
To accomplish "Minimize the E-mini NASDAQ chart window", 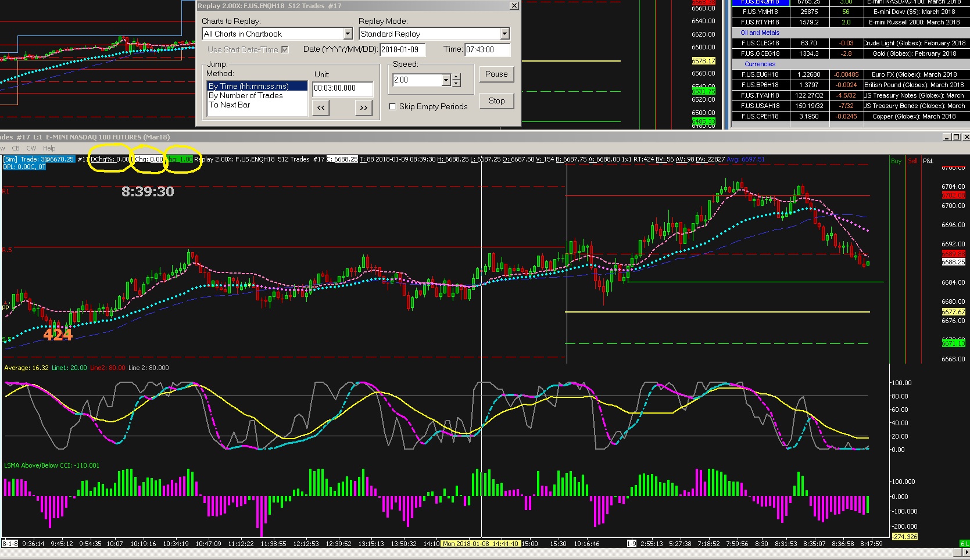I will pyautogui.click(x=947, y=137).
